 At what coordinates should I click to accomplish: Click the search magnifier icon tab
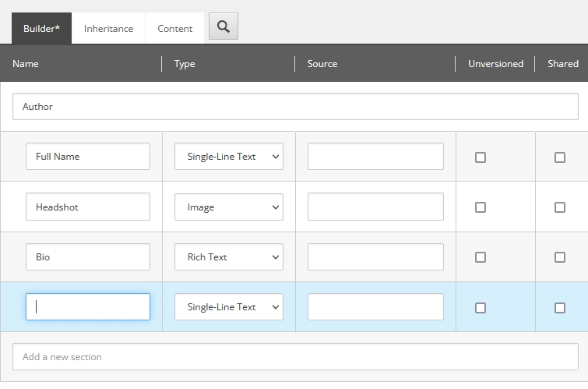click(223, 27)
